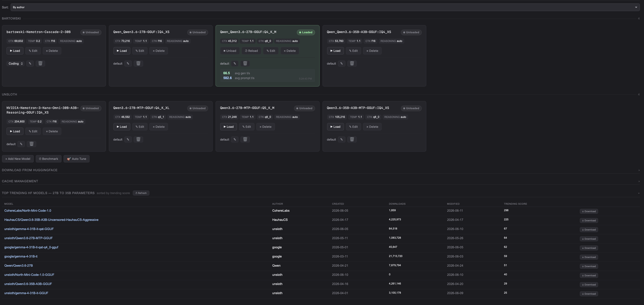
Task: Edit default preset on Qwen3.6-27B-MTP-GGUF:Q5_K_M card
Action: [235, 139]
